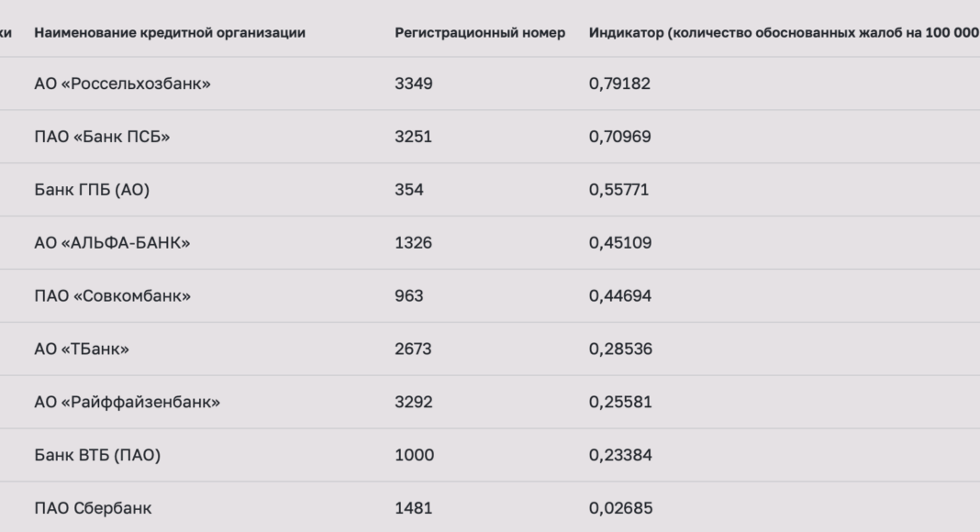Click registration number 3251

(413, 137)
